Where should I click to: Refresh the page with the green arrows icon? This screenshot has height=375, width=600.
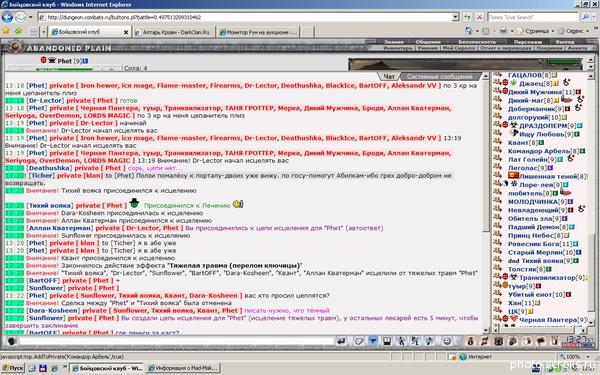pos(467,17)
